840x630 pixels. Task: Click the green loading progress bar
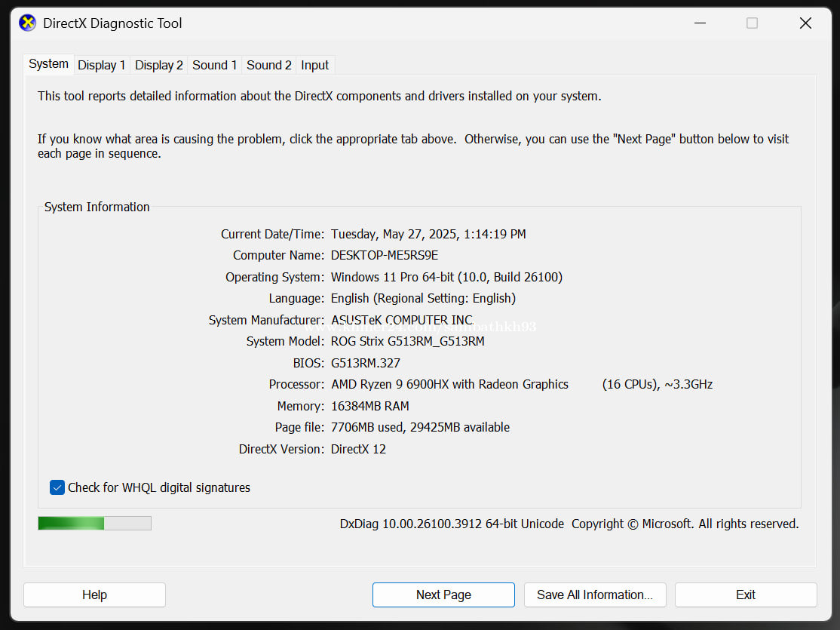[95, 524]
